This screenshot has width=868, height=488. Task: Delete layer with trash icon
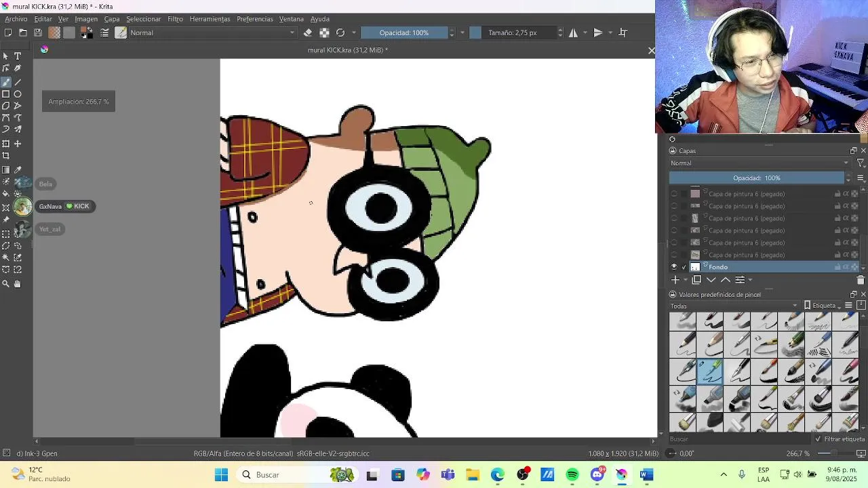point(861,280)
